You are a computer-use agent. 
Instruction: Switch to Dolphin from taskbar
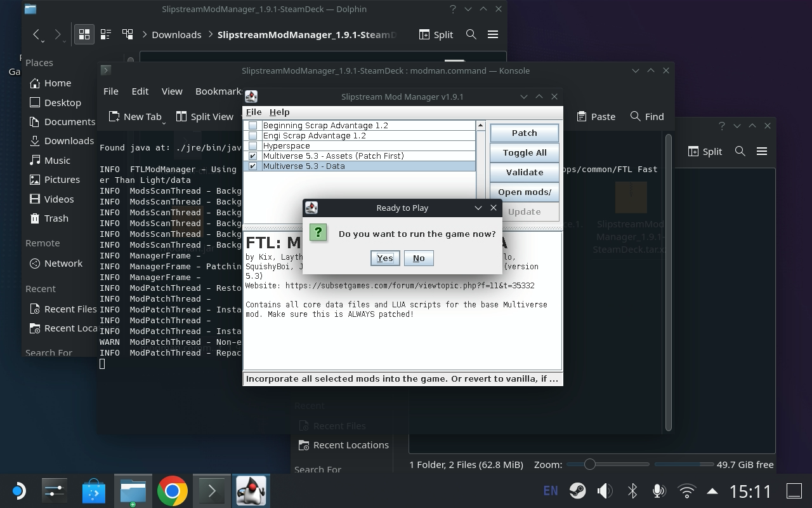pyautogui.click(x=133, y=491)
